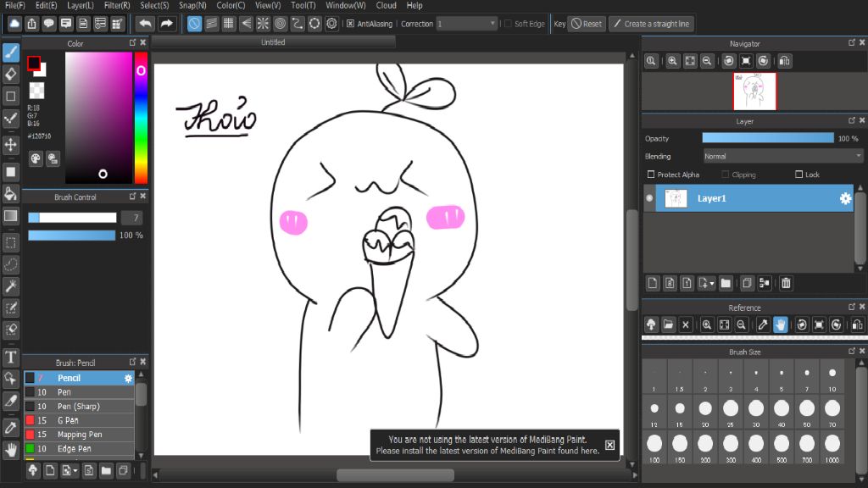Enable the crisscross grid snap guide
The width and height of the screenshot is (868, 488).
coord(229,24)
